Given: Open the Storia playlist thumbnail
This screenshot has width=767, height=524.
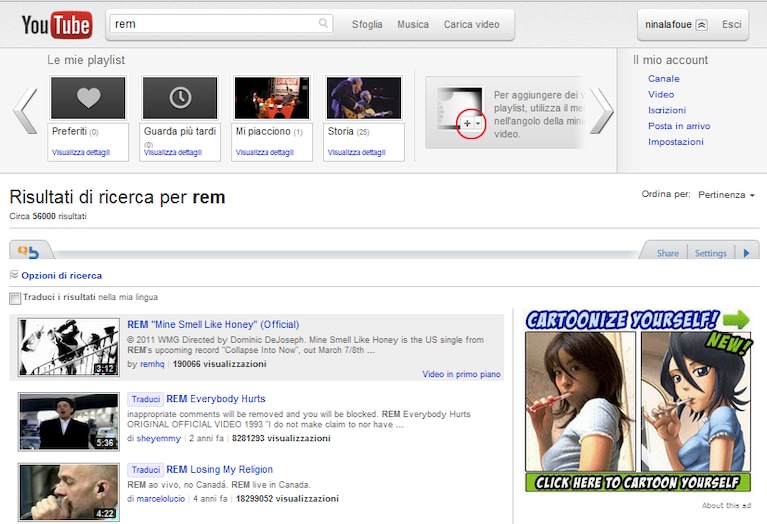Looking at the screenshot, I should pyautogui.click(x=364, y=97).
